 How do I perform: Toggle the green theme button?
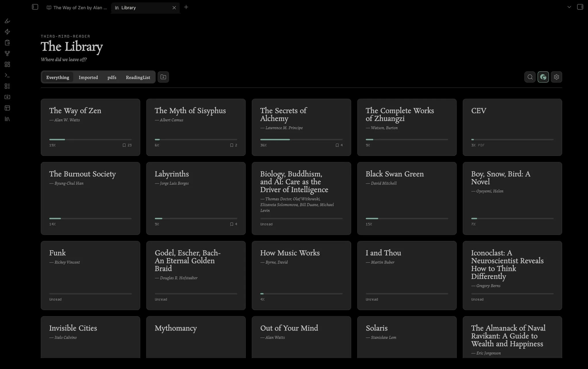click(543, 77)
